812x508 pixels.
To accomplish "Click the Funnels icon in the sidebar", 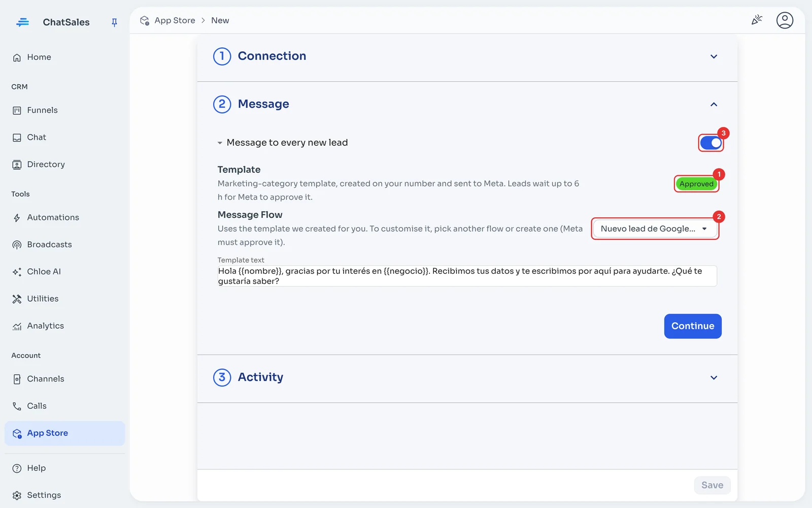I will tap(17, 110).
